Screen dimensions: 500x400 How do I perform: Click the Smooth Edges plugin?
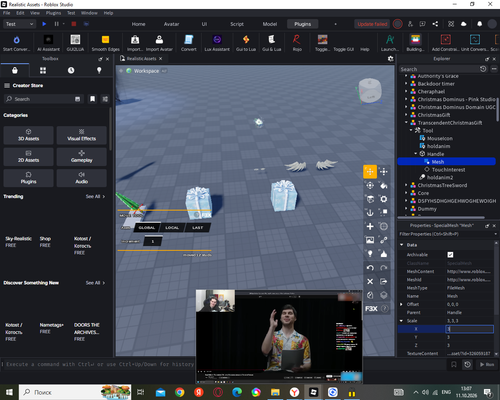click(105, 40)
